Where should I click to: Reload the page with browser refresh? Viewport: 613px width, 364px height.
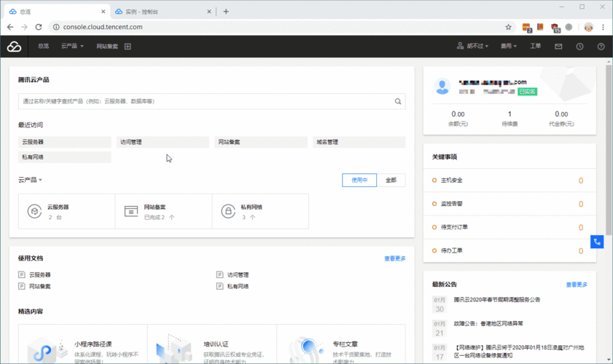pyautogui.click(x=39, y=27)
